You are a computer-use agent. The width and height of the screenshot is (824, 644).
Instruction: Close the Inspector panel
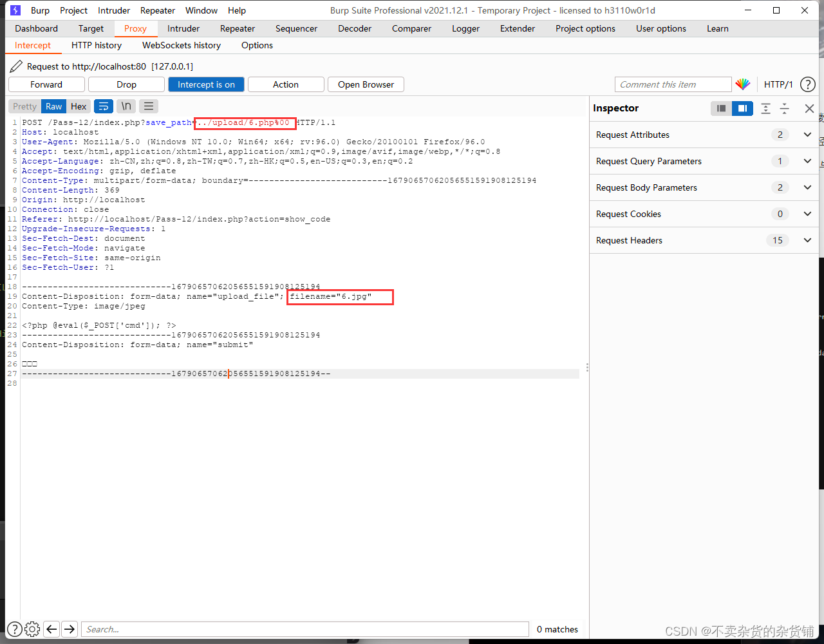click(x=809, y=108)
